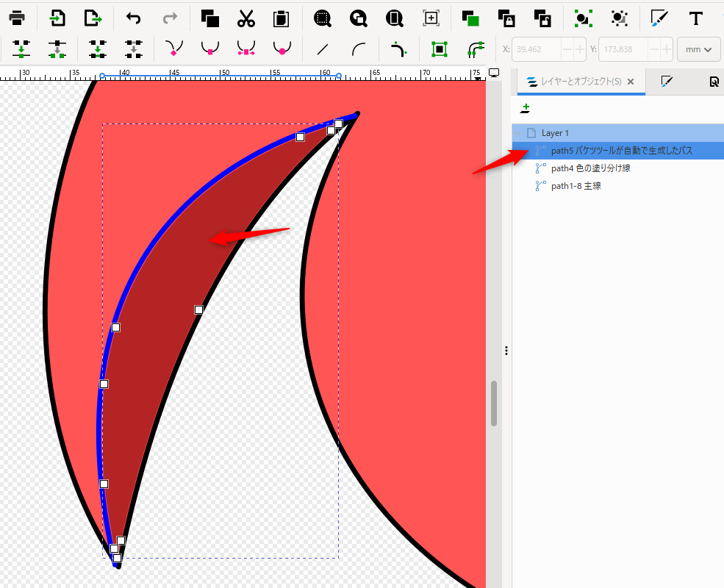Select the node at the top tip
The width and height of the screenshot is (724, 588).
point(338,123)
